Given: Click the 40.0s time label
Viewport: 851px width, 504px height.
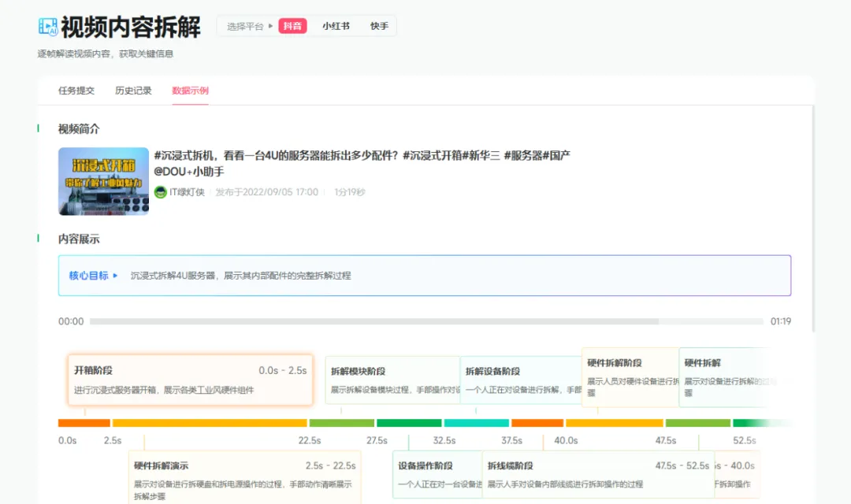Looking at the screenshot, I should pyautogui.click(x=566, y=440).
